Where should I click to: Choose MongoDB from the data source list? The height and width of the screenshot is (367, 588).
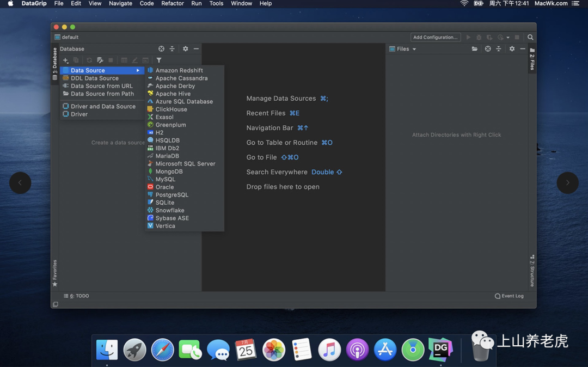(x=185, y=172)
